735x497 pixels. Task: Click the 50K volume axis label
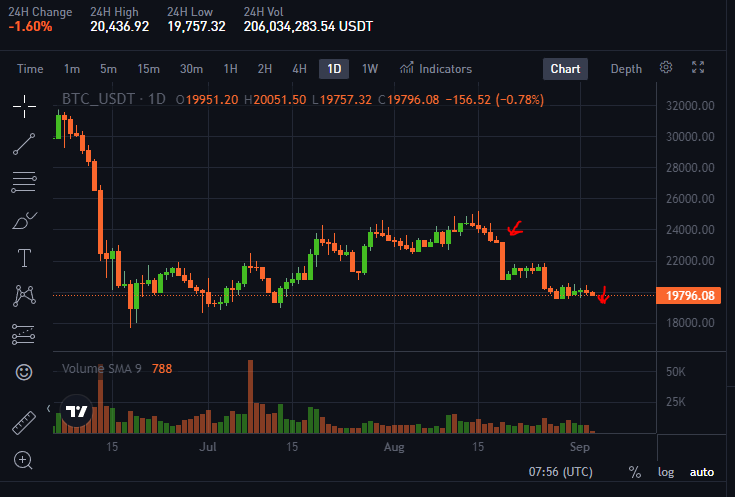tap(675, 372)
